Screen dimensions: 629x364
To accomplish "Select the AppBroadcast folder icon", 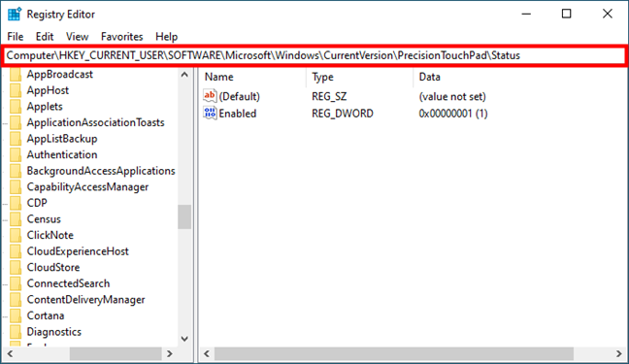I will pos(16,74).
